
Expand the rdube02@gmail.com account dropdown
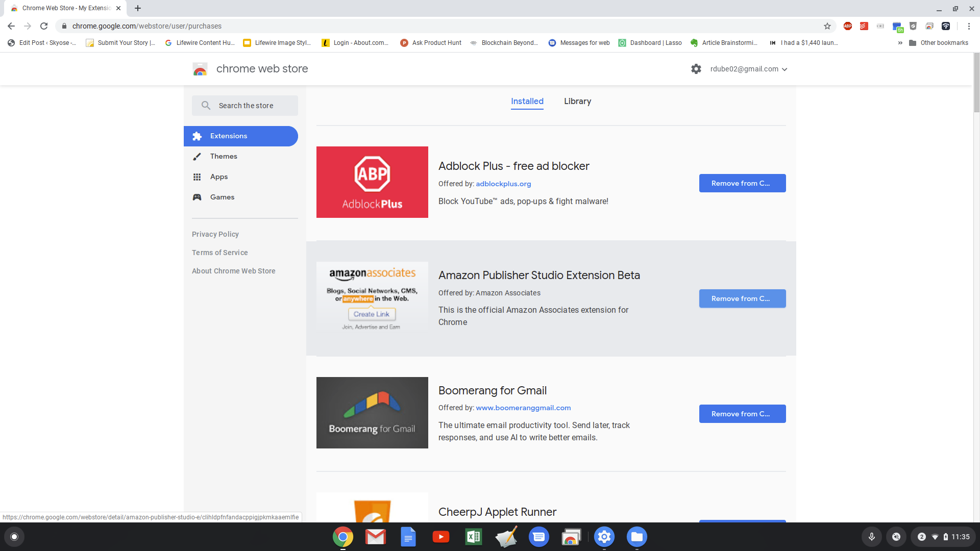[x=749, y=69]
